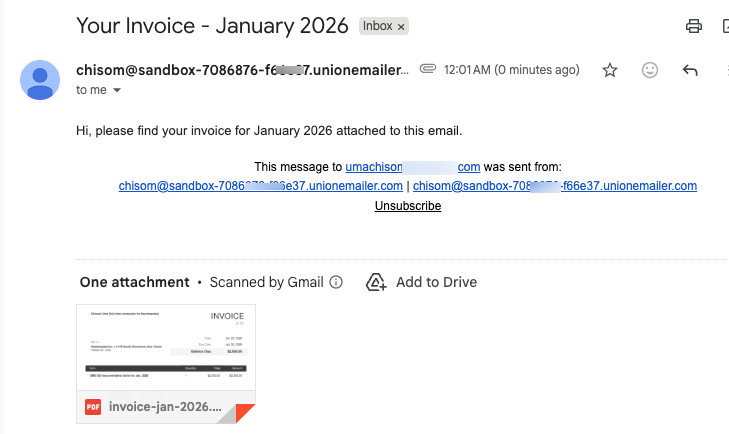
Task: Click the sender name chisom@sandbox header
Action: click(x=242, y=70)
